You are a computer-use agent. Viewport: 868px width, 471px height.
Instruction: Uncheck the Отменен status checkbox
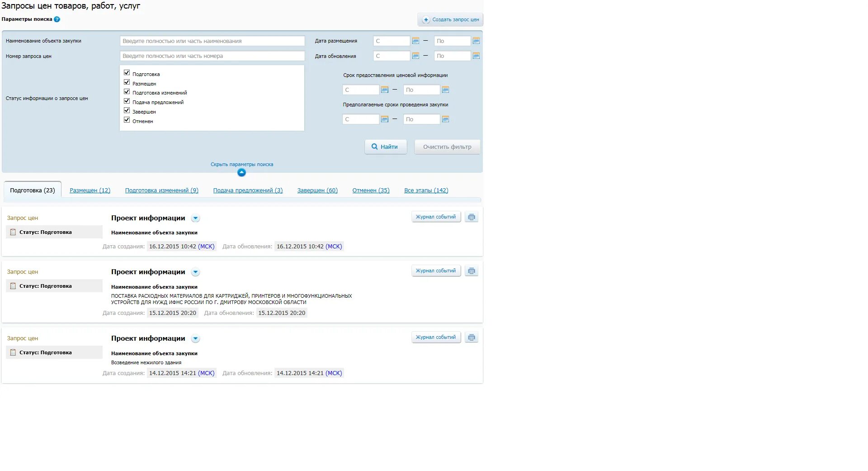[127, 120]
